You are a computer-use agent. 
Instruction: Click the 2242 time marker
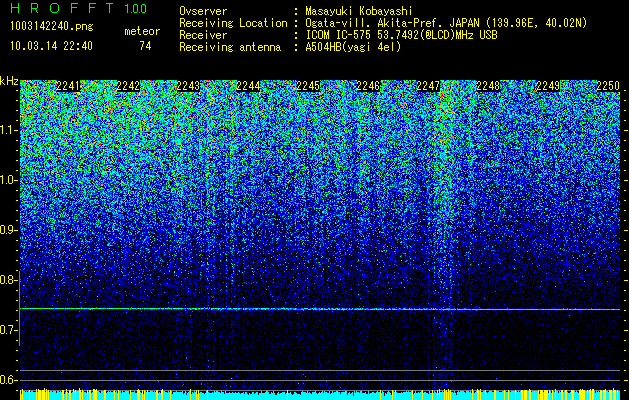point(128,86)
